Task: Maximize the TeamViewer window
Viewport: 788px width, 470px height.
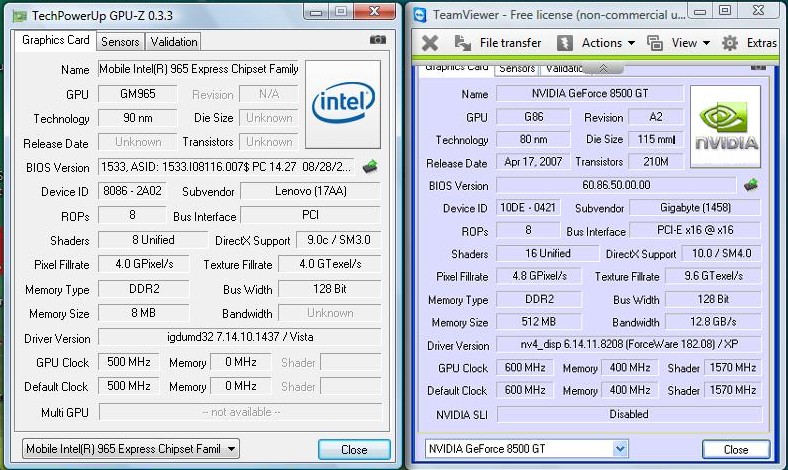Action: (725, 10)
